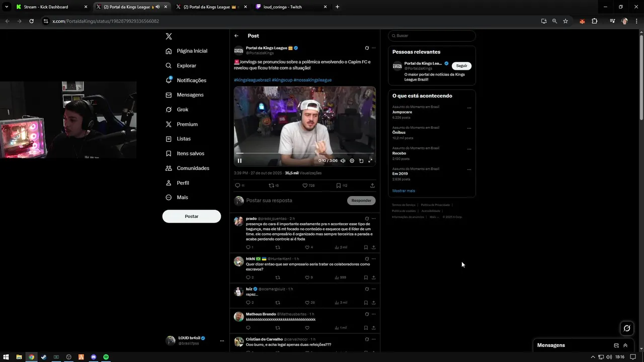Reply to the main post comment icon

(x=238, y=186)
